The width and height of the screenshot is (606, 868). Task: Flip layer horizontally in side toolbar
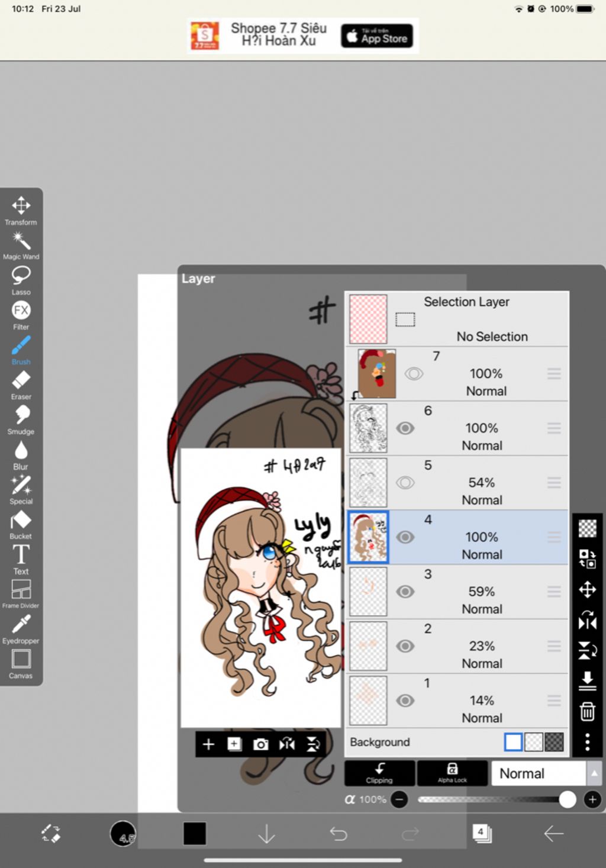(587, 620)
